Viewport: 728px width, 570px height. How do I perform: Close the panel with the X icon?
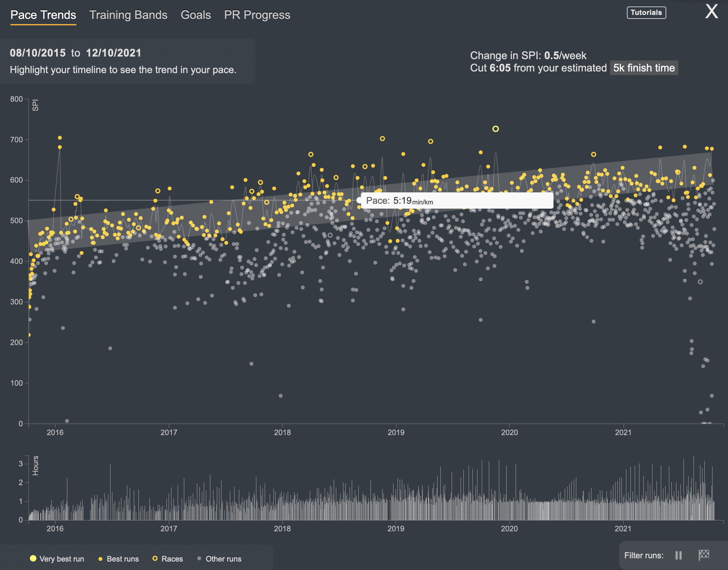tap(711, 12)
